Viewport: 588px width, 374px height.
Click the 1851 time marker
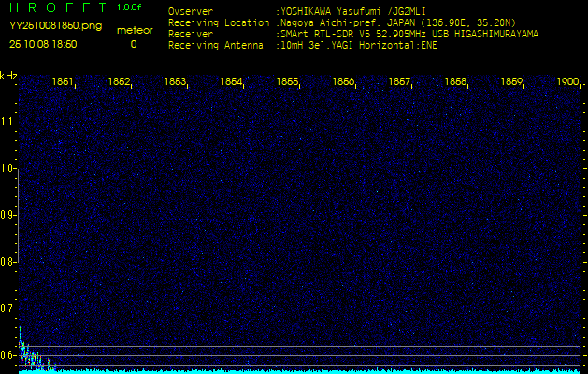63,81
